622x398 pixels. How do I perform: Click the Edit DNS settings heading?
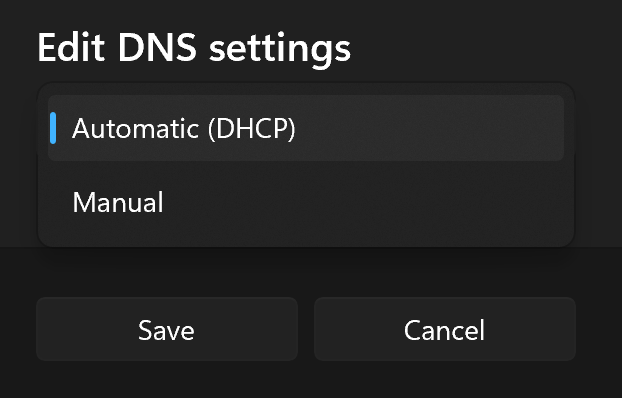(x=194, y=49)
